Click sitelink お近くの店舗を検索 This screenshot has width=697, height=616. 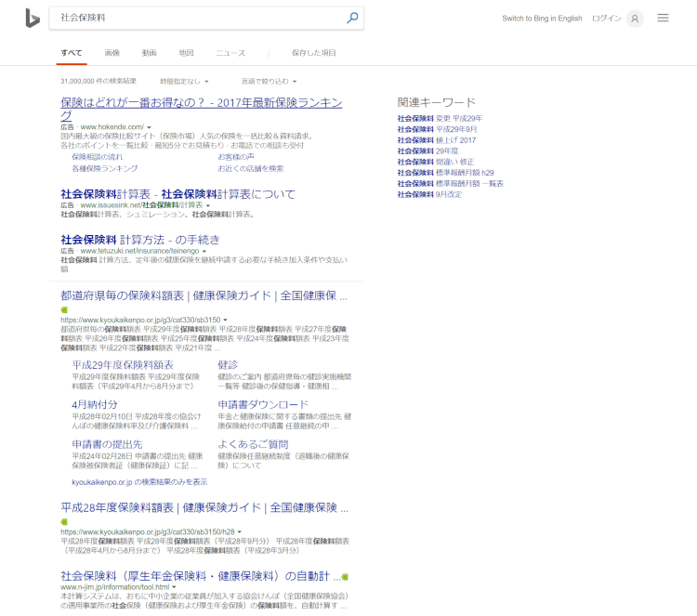pyautogui.click(x=250, y=168)
